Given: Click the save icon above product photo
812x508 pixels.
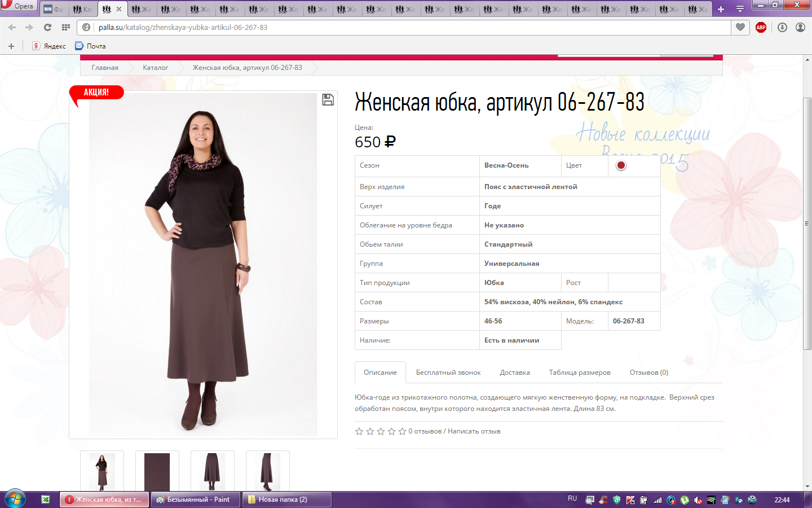Looking at the screenshot, I should [x=328, y=100].
